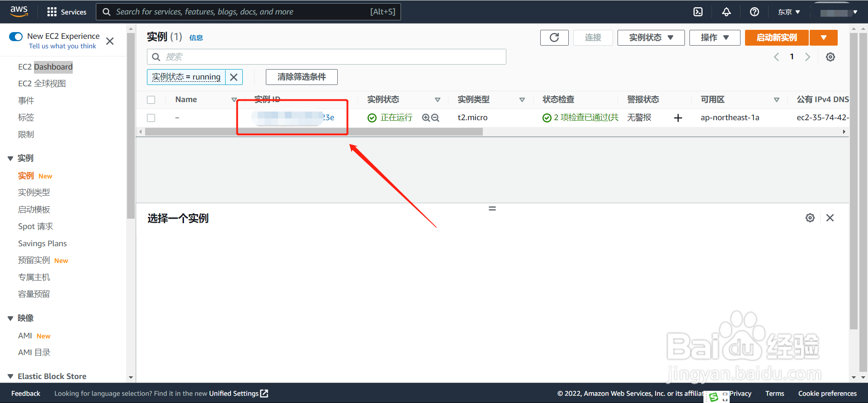Select all instances checkbox in header

[151, 100]
